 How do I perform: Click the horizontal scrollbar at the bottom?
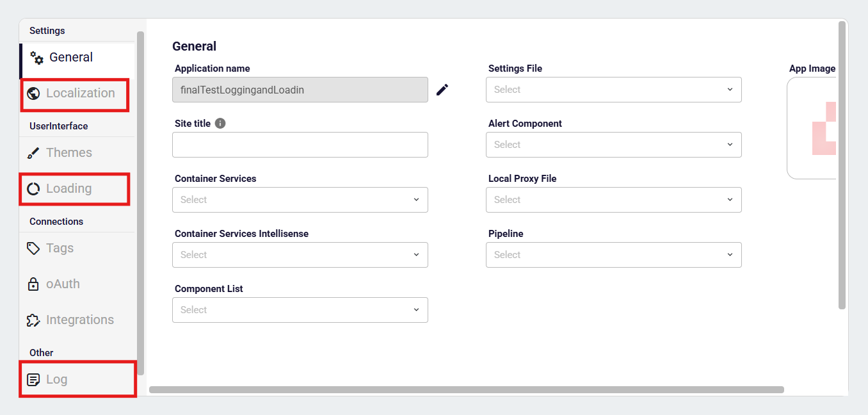pos(466,389)
